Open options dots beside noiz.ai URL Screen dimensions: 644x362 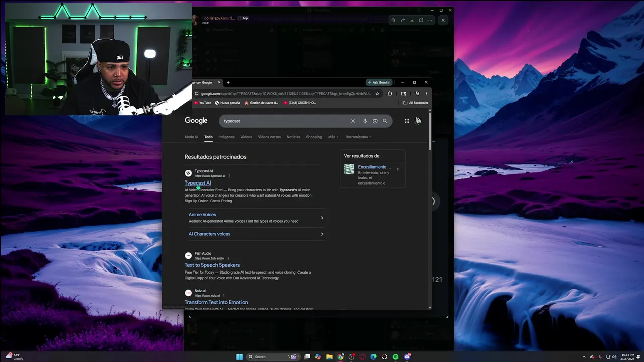point(224,295)
